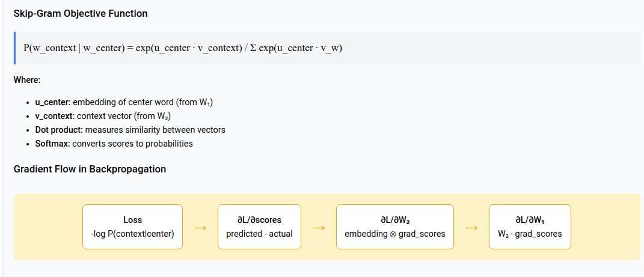The width and height of the screenshot is (644, 277).
Task: Click the arrow after the ∂L/∂scores box
Action: pyautogui.click(x=319, y=227)
